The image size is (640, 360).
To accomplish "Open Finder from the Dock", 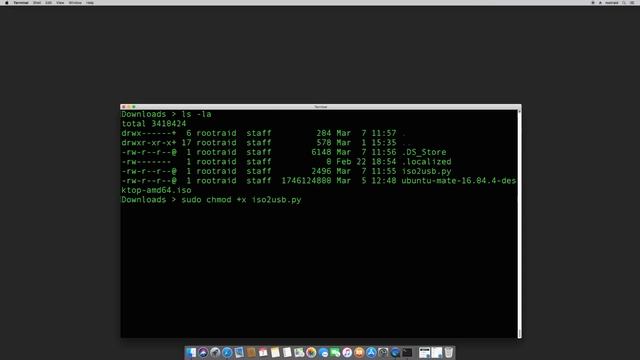I will (x=191, y=352).
